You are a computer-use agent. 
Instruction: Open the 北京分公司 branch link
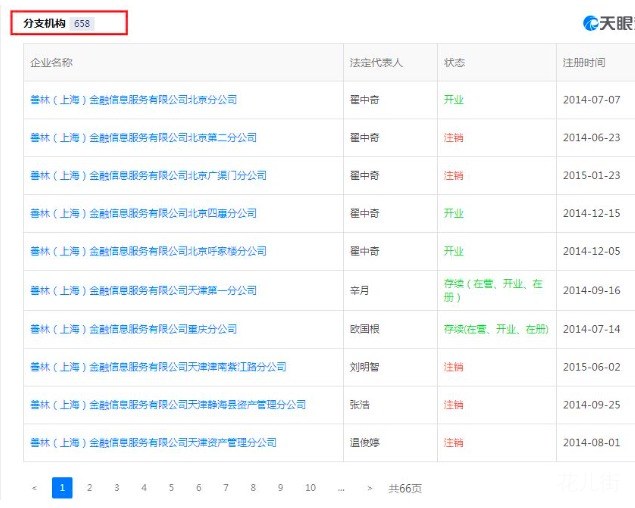[134, 100]
